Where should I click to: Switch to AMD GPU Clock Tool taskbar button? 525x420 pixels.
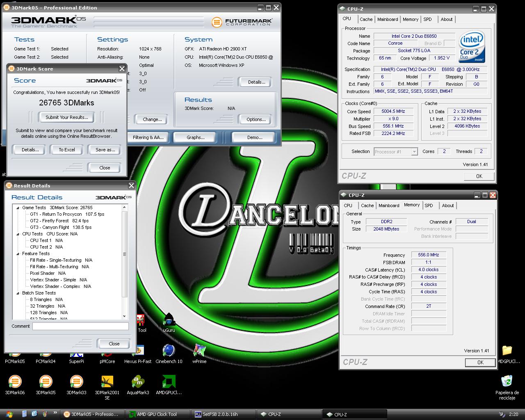(157, 414)
